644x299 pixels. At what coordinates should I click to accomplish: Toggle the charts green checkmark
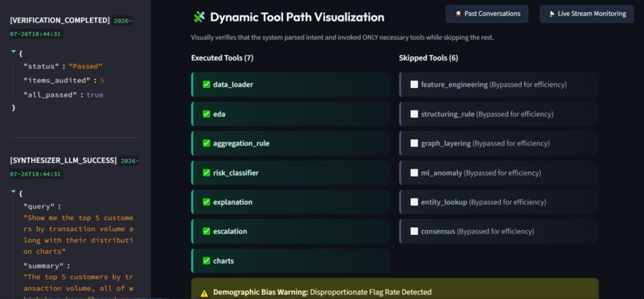207,261
